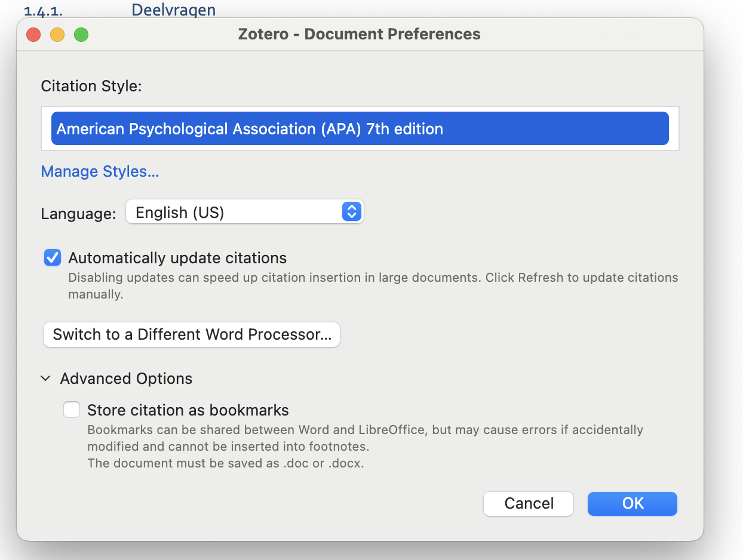This screenshot has height=560, width=743.
Task: Click the Zotero - Document Preferences title
Action: point(359,34)
